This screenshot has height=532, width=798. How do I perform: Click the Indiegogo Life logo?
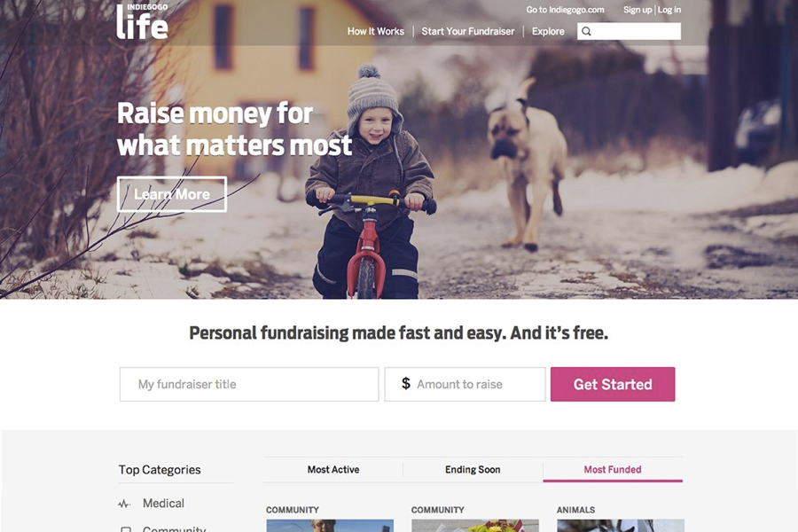point(142,22)
